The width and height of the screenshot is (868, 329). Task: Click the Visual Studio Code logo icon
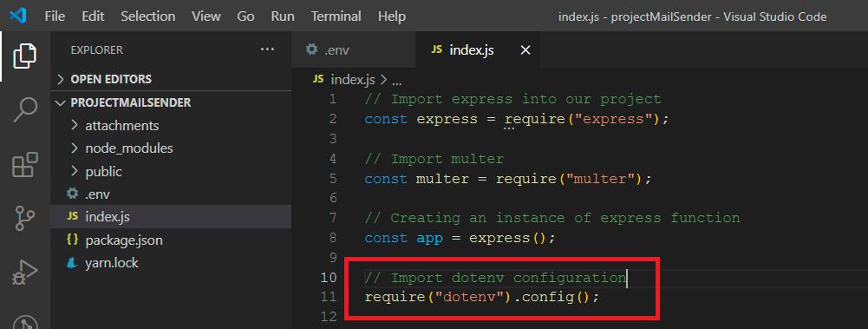click(17, 16)
